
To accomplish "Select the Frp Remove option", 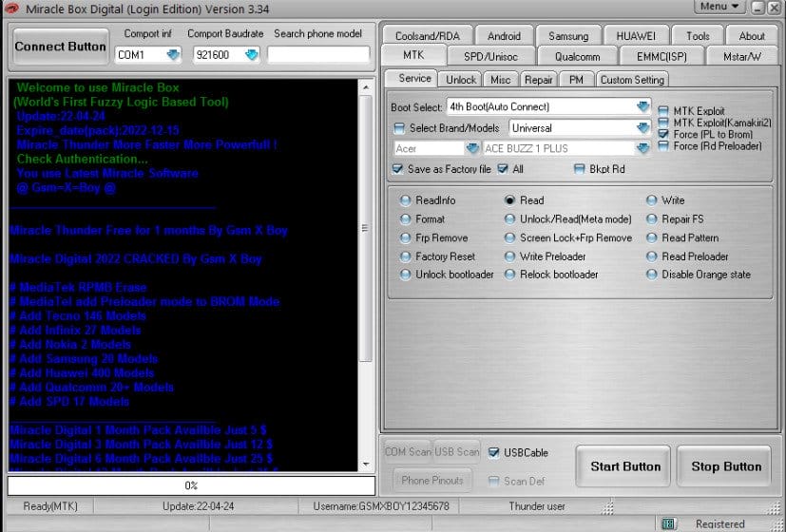I will pyautogui.click(x=405, y=237).
